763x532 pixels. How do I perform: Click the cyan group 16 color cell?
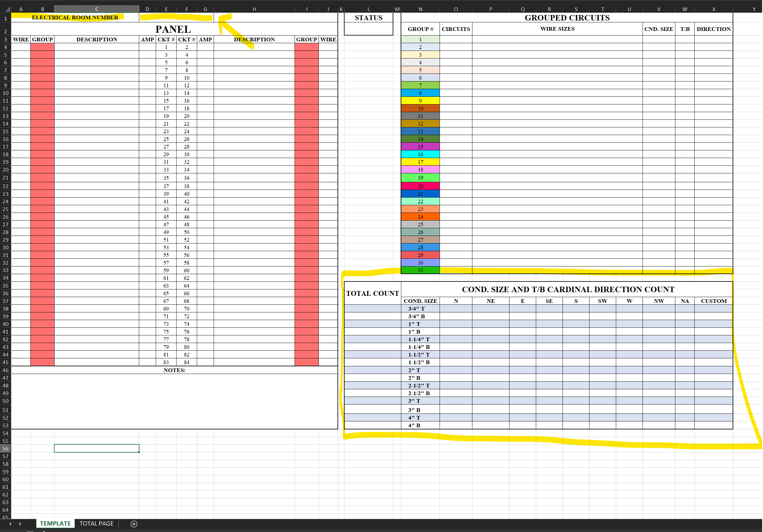420,154
